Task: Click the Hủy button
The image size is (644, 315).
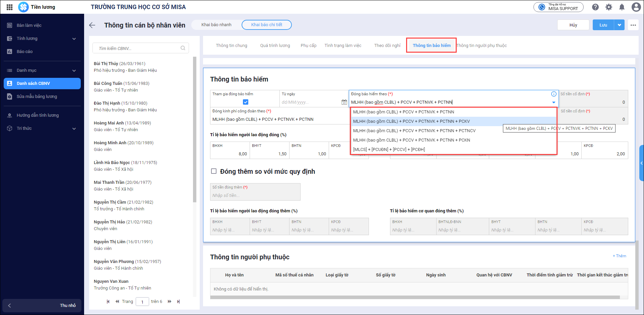Action: point(573,25)
